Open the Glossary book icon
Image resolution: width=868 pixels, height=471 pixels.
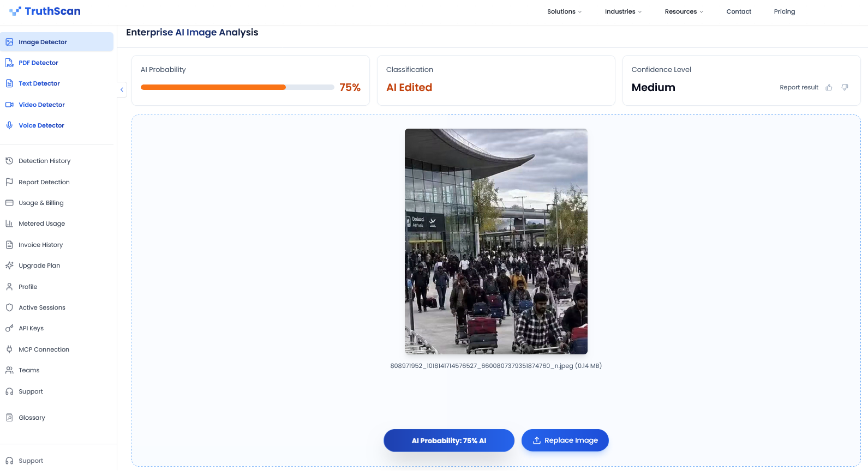point(9,418)
